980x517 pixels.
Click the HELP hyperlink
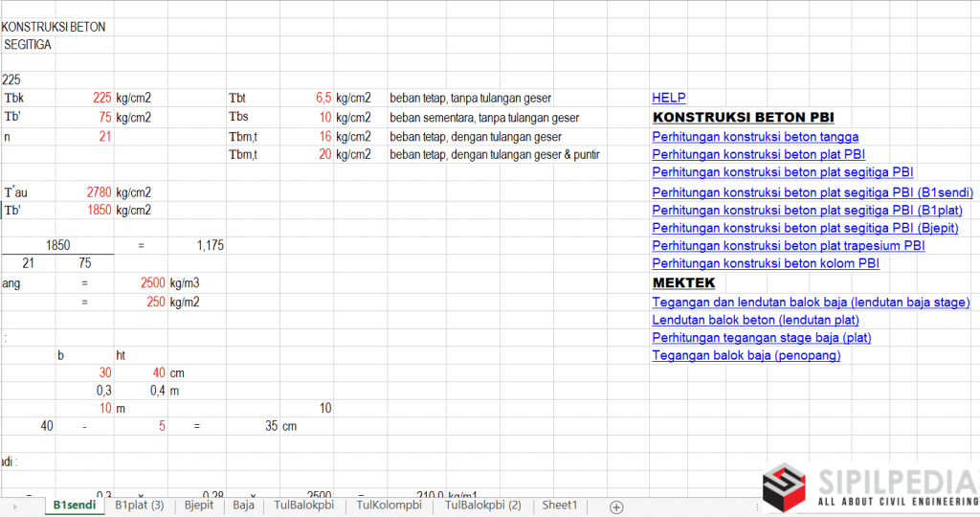coord(669,98)
